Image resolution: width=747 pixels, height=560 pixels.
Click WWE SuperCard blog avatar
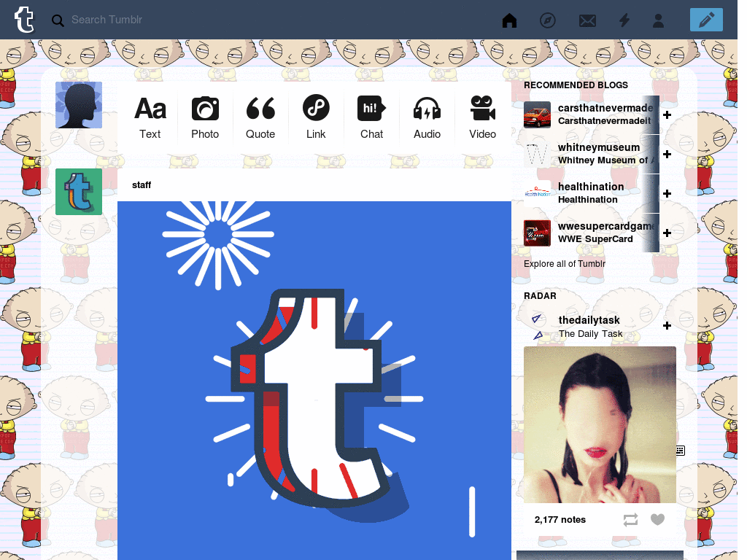tap(537, 233)
